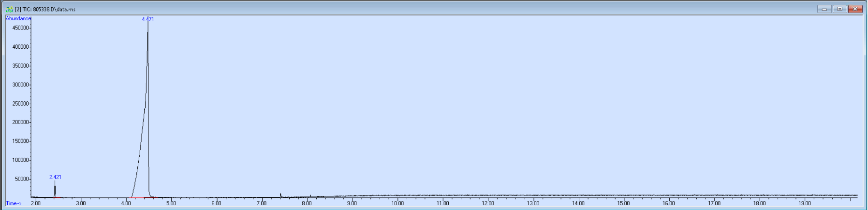The width and height of the screenshot is (868, 210).
Task: Click the 150000 abundance tick label
Action: click(x=21, y=141)
